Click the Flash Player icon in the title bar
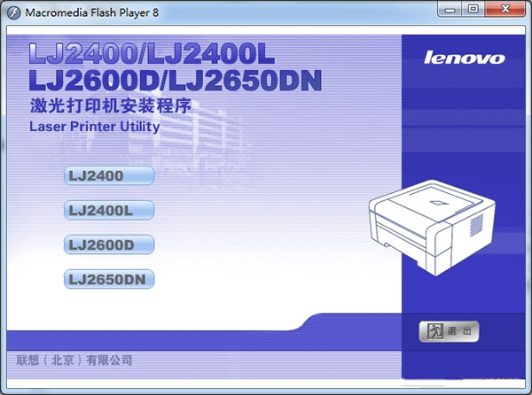Image resolution: width=532 pixels, height=395 pixels. pyautogui.click(x=13, y=13)
